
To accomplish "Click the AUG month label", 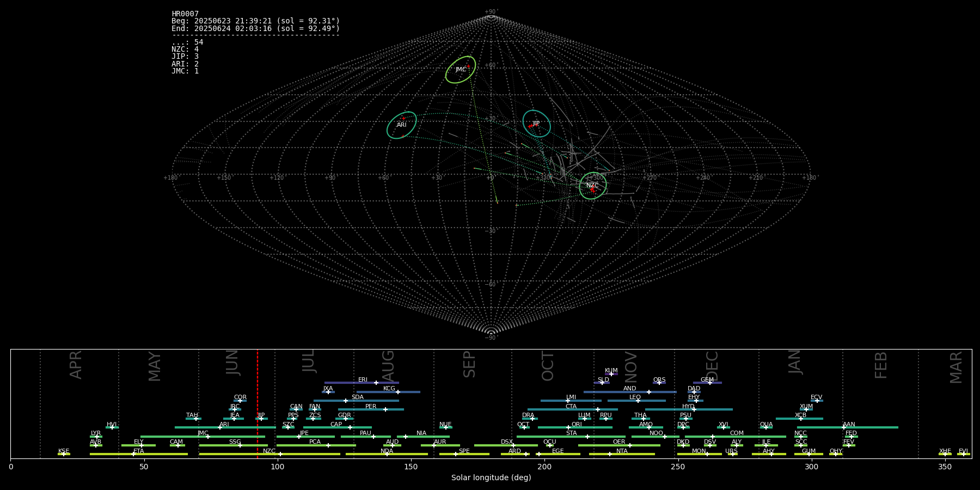I will coord(388,366).
